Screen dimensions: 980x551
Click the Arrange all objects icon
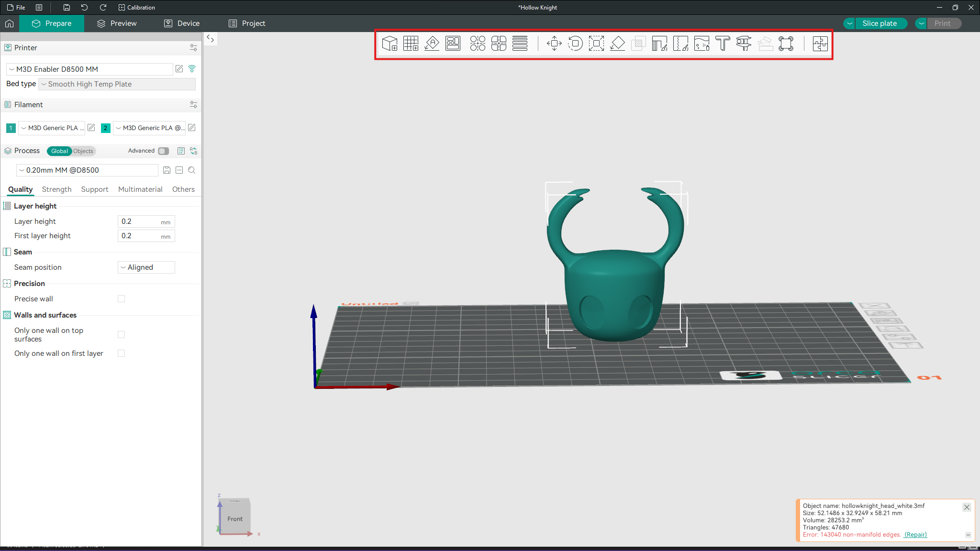tap(453, 44)
